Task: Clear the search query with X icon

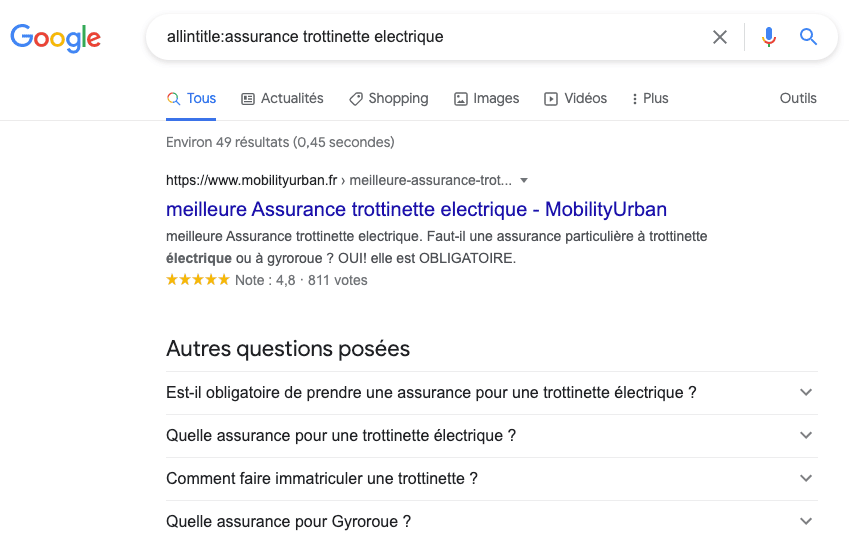Action: pos(720,37)
